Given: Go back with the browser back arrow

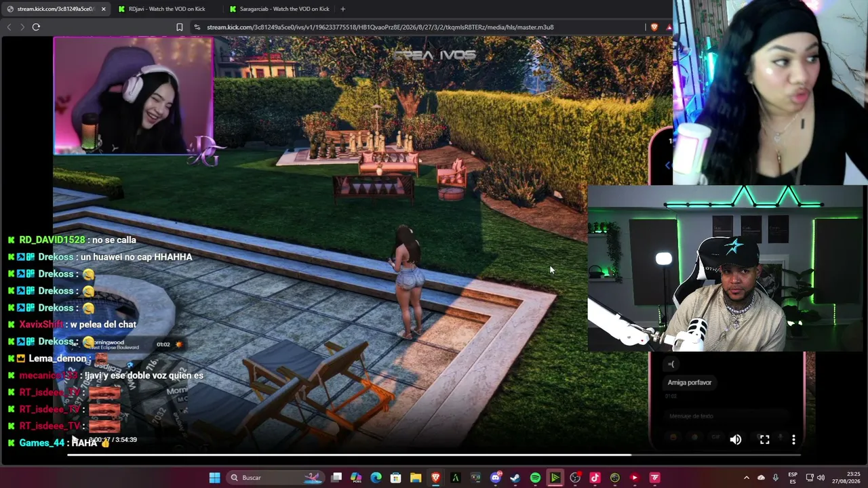Looking at the screenshot, I should 9,27.
